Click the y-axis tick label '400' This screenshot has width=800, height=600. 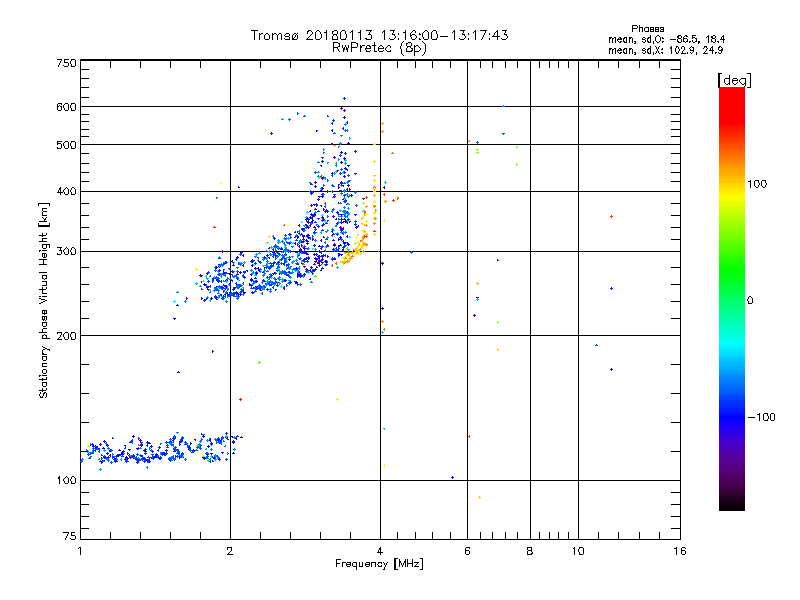pos(66,192)
